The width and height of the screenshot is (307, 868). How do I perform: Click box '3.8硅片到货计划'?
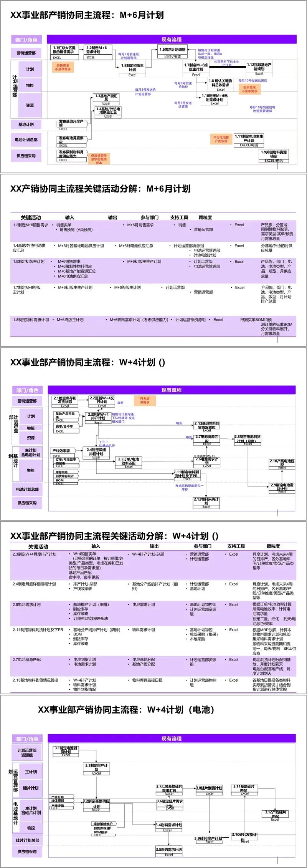click(209, 790)
